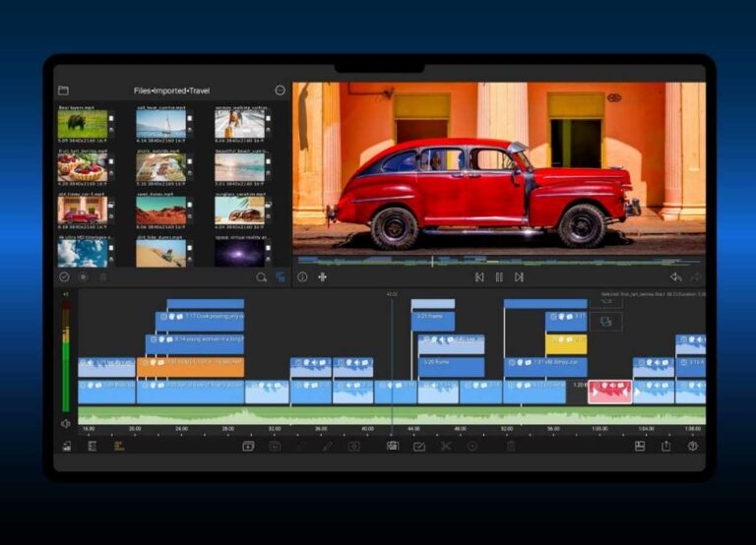The height and width of the screenshot is (545, 756).
Task: Select the beach sunrise clip thumbnail
Action: [x=239, y=167]
